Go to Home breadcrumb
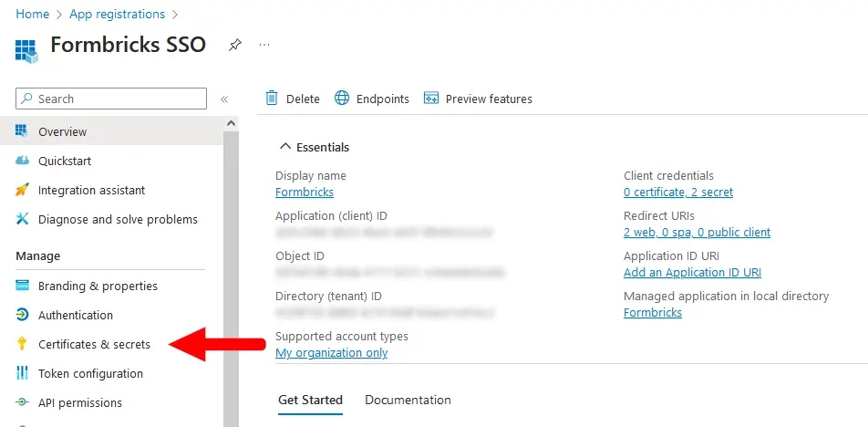This screenshot has width=868, height=427. [x=32, y=14]
